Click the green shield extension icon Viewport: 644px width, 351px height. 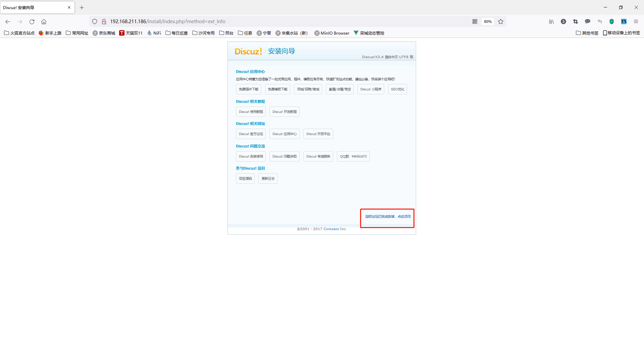pos(612,21)
